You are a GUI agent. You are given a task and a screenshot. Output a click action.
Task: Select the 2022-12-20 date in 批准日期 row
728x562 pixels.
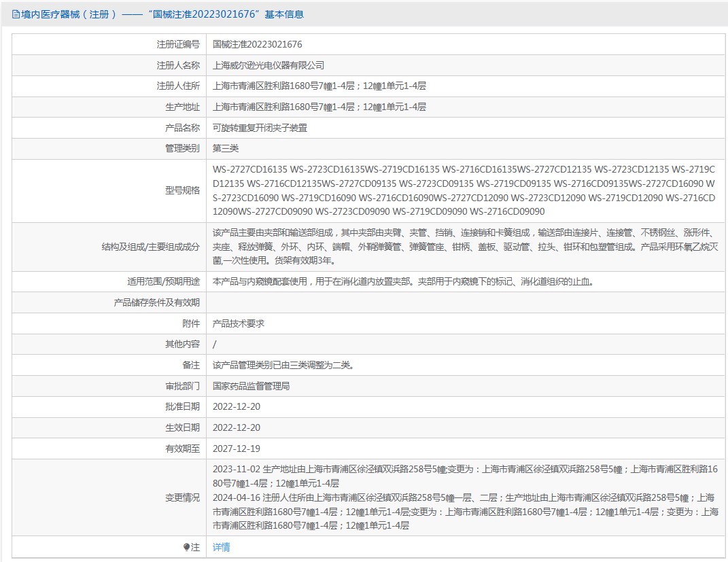pyautogui.click(x=237, y=406)
